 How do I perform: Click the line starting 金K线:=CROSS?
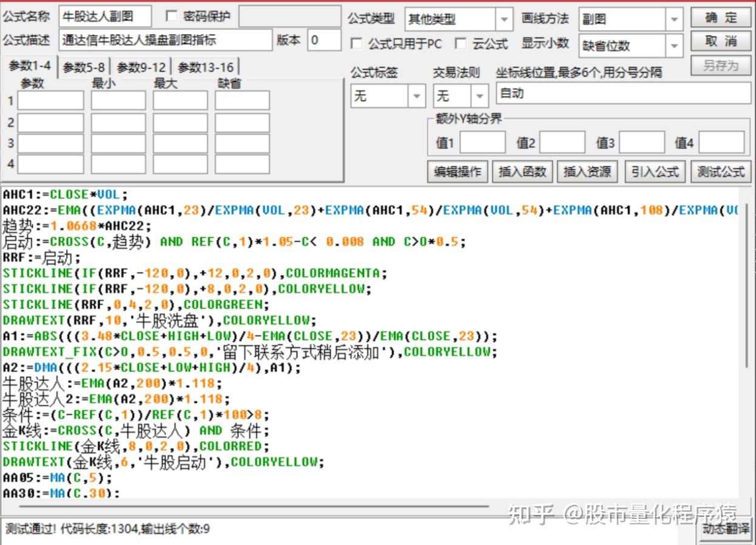pos(136,431)
